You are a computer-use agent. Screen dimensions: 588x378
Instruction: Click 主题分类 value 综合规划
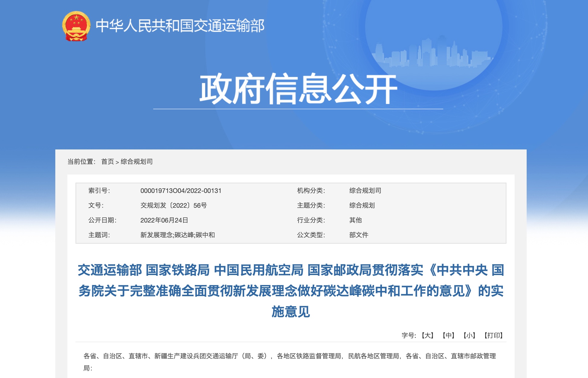(x=362, y=205)
